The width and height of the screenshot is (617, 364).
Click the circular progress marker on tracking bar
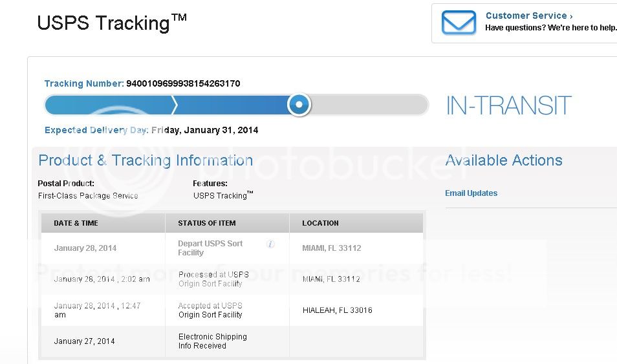[x=299, y=104]
